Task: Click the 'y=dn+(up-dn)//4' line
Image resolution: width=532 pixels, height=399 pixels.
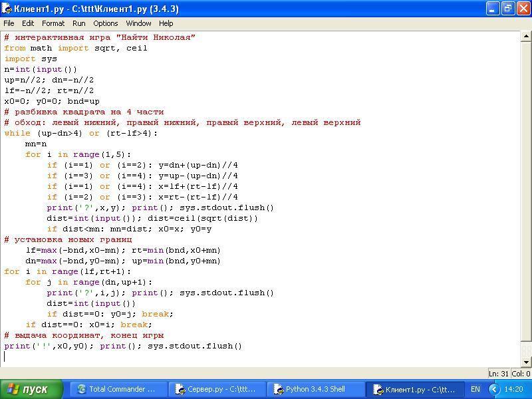Action: point(142,165)
